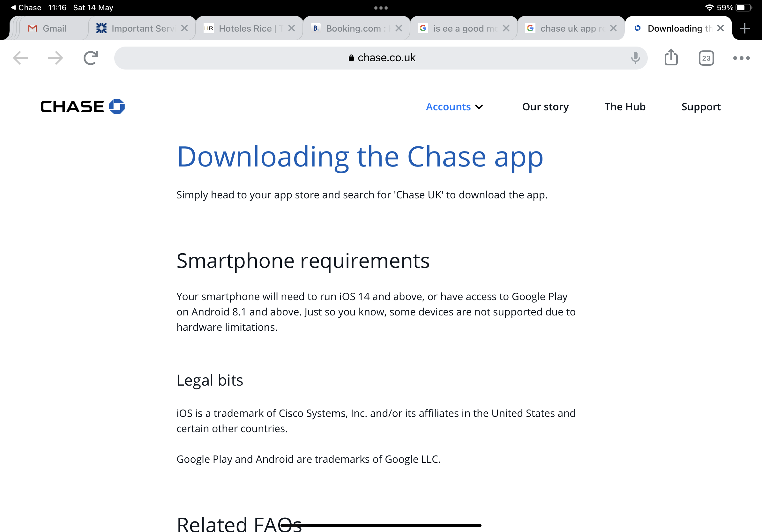This screenshot has height=532, width=762.
Task: Go forward with the arrow icon
Action: (55, 58)
